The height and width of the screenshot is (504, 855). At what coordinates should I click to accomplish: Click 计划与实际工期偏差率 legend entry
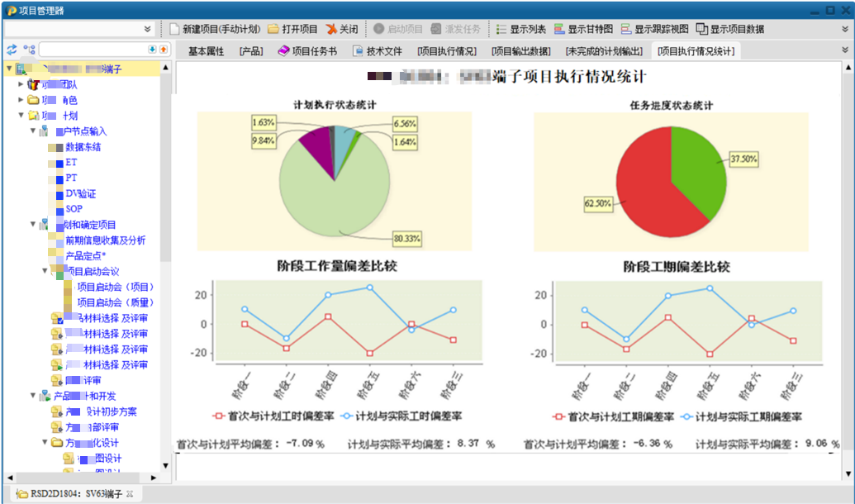(742, 416)
